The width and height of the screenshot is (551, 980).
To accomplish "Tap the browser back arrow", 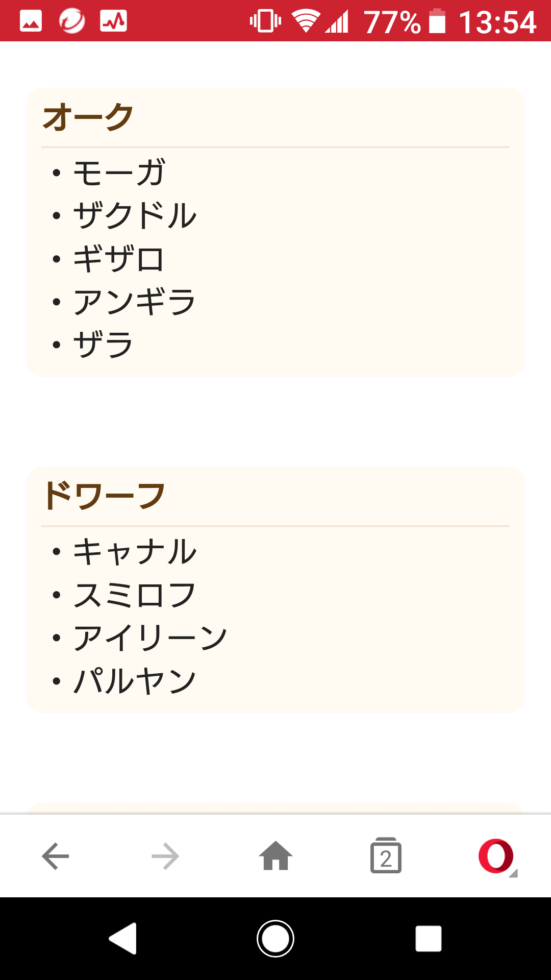I will pos(55,856).
